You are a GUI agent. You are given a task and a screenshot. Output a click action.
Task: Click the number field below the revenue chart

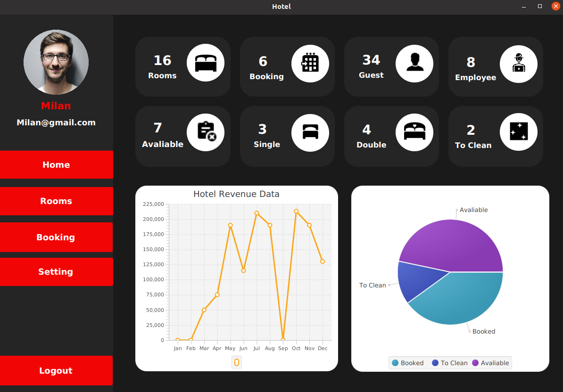[236, 362]
